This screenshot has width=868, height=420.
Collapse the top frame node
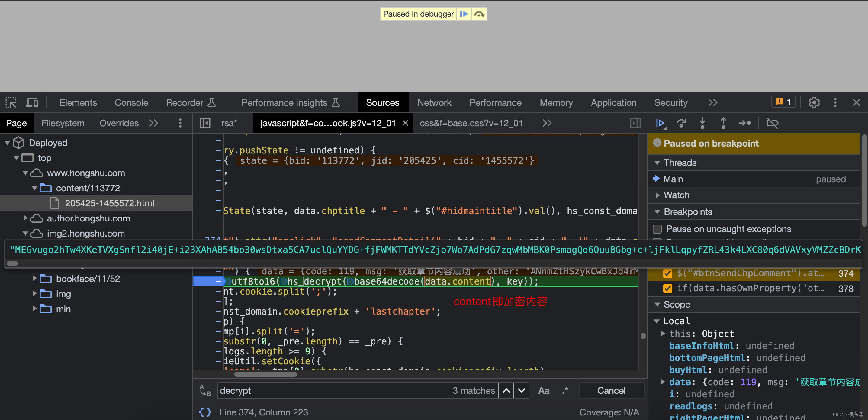click(16, 158)
